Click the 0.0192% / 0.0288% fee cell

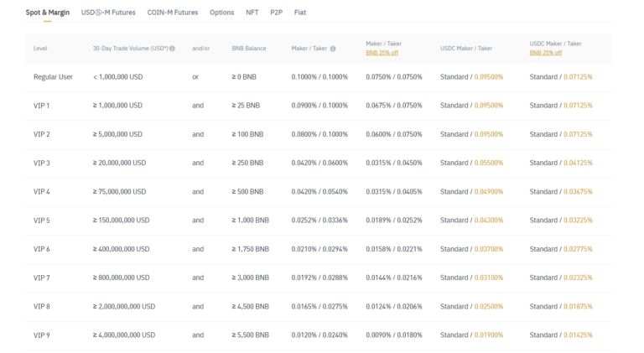click(319, 278)
